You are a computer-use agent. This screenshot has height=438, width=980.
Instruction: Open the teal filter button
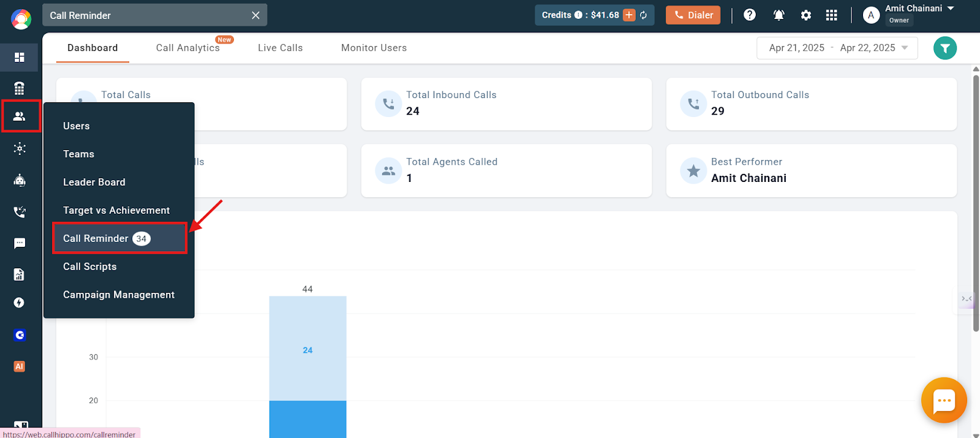coord(945,48)
